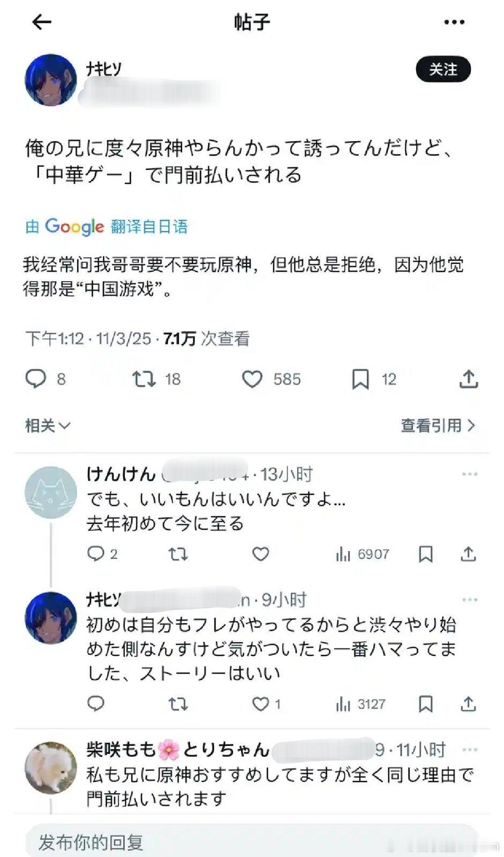Follow the author with the 关注 button
Viewport: 504px width, 857px height.
pyautogui.click(x=443, y=70)
